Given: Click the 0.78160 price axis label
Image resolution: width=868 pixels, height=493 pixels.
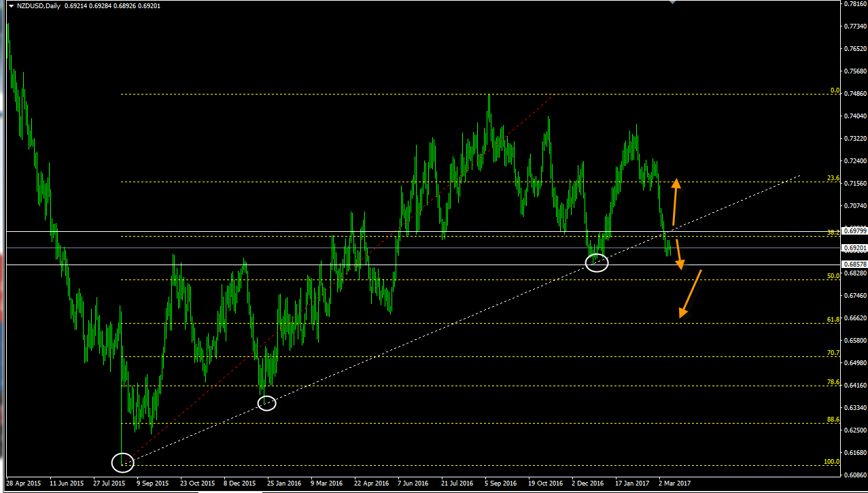Looking at the screenshot, I should click(854, 4).
